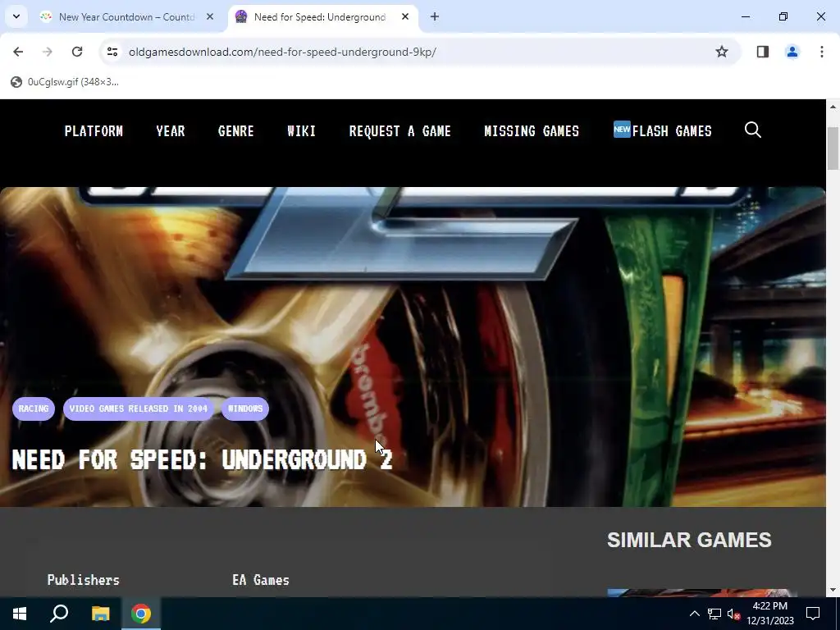840x630 pixels.
Task: Select the RACING tag
Action: pos(34,409)
